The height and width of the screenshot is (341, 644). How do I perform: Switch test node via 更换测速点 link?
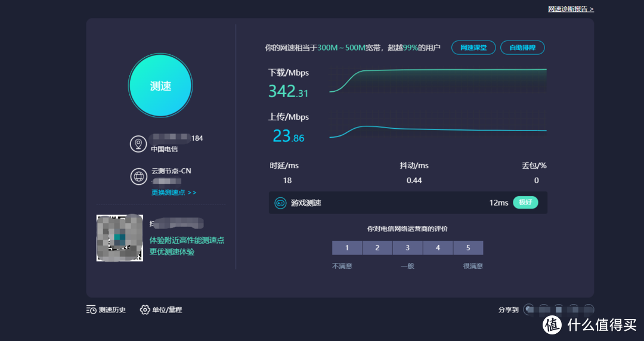[x=174, y=193]
